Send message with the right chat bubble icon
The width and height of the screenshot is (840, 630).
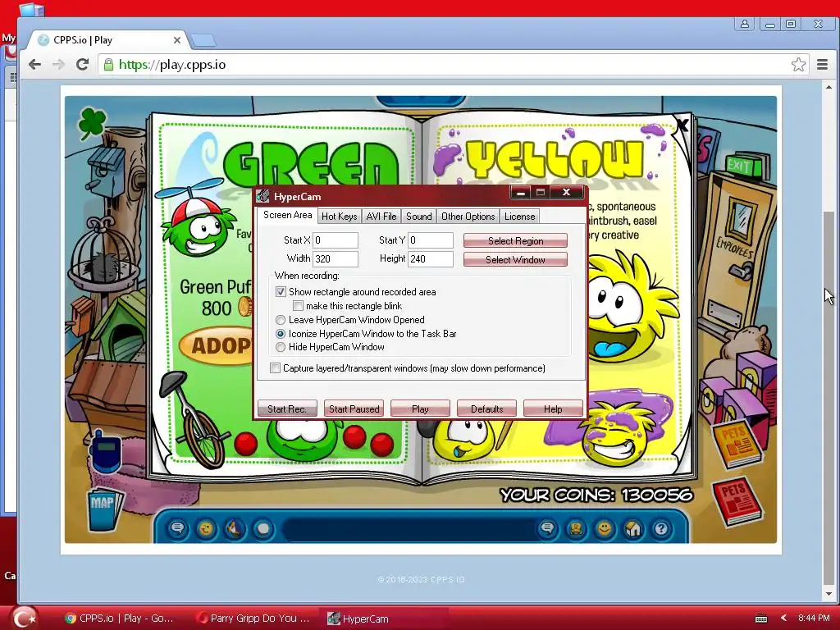pos(547,529)
